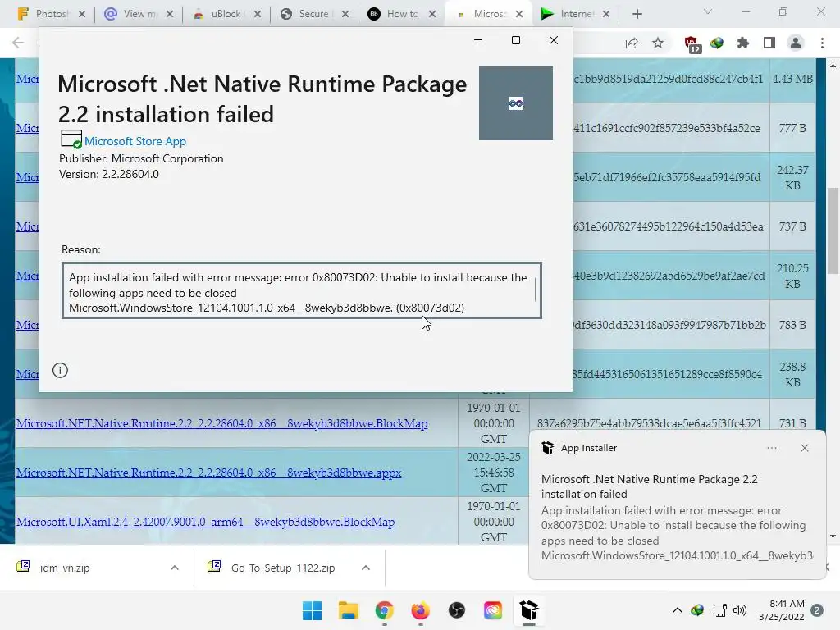Screen dimensions: 840x630
Task: Open the Chrome profile avatar
Action: pos(796,43)
